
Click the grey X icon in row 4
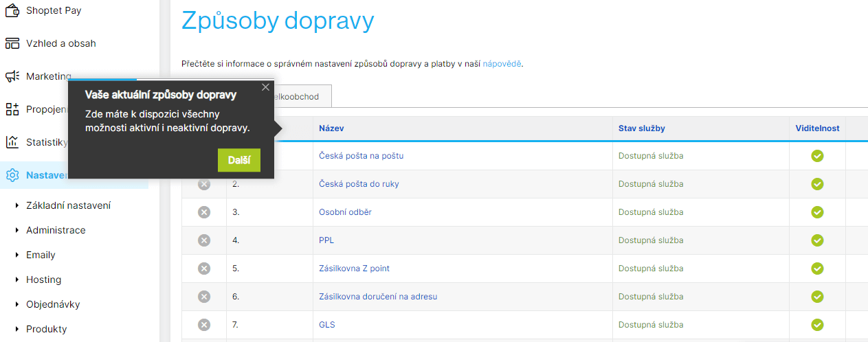[x=204, y=240]
